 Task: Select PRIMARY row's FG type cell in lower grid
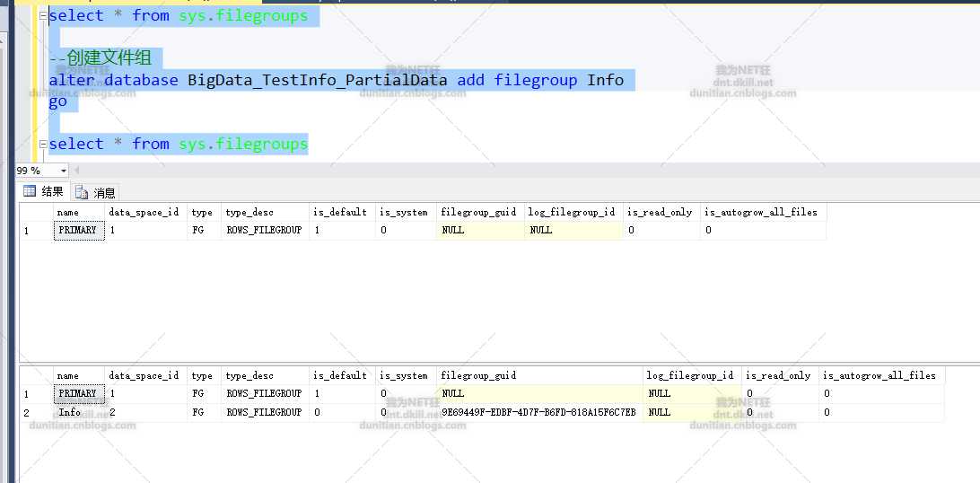pos(204,393)
